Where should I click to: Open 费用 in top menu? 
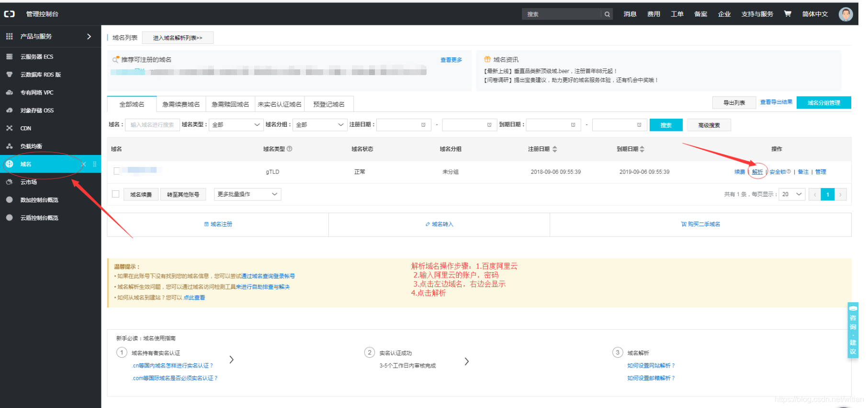654,14
